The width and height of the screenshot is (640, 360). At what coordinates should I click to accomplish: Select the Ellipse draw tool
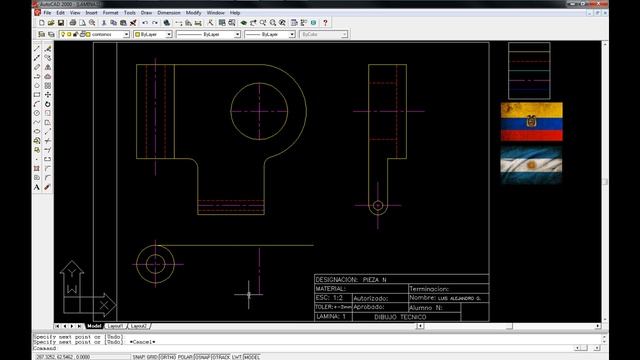(x=37, y=131)
